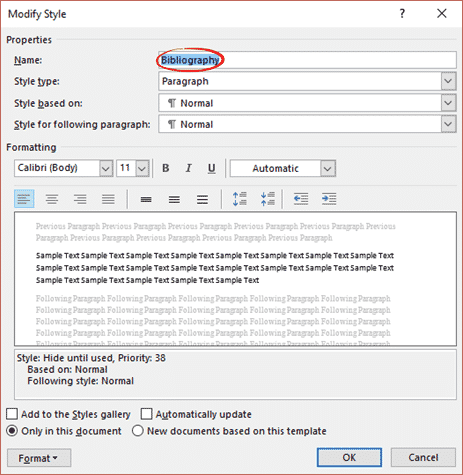This screenshot has width=463, height=475.
Task: Open the Format menu button
Action: click(39, 458)
